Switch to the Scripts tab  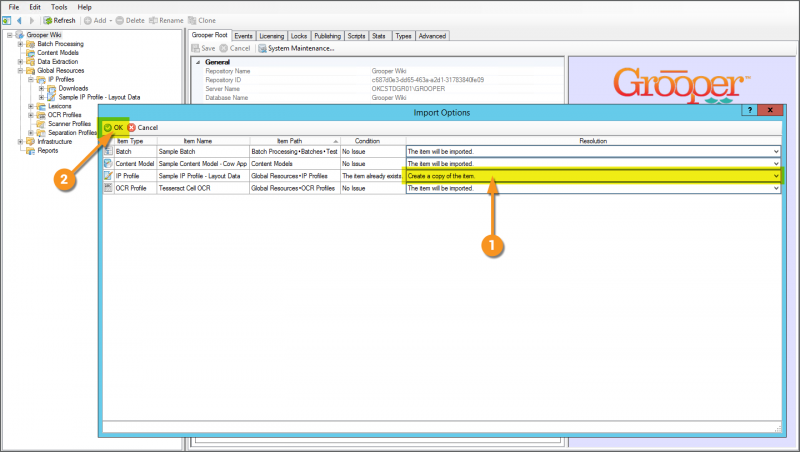pyautogui.click(x=356, y=36)
